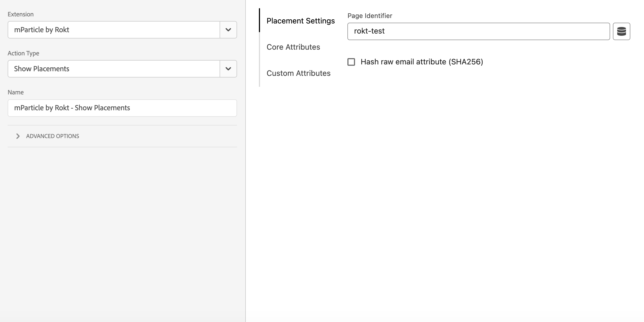Enable Hash raw email attribute checkbox

tap(351, 62)
